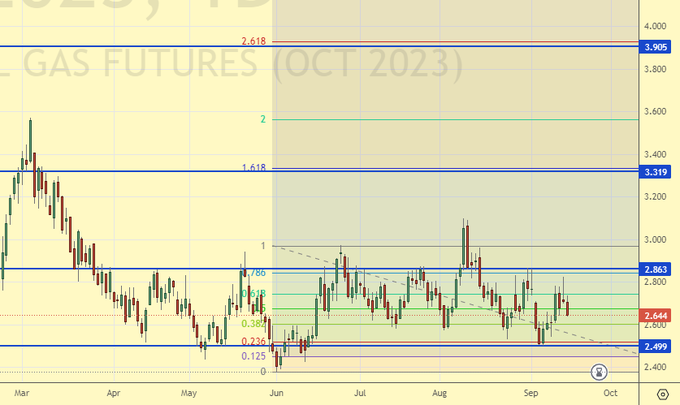Click the 0.236 Fibonacci retracement label
The width and height of the screenshot is (680, 405).
pyautogui.click(x=253, y=341)
